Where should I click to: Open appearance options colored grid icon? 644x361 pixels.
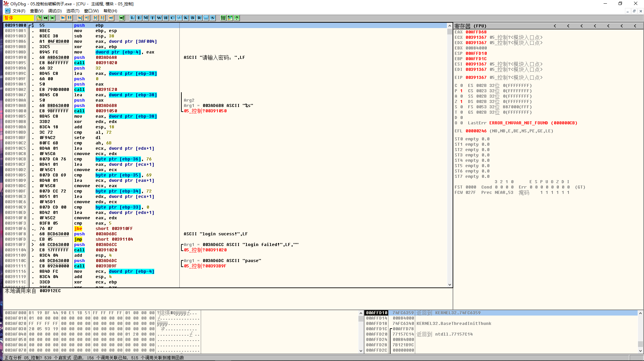(230, 18)
